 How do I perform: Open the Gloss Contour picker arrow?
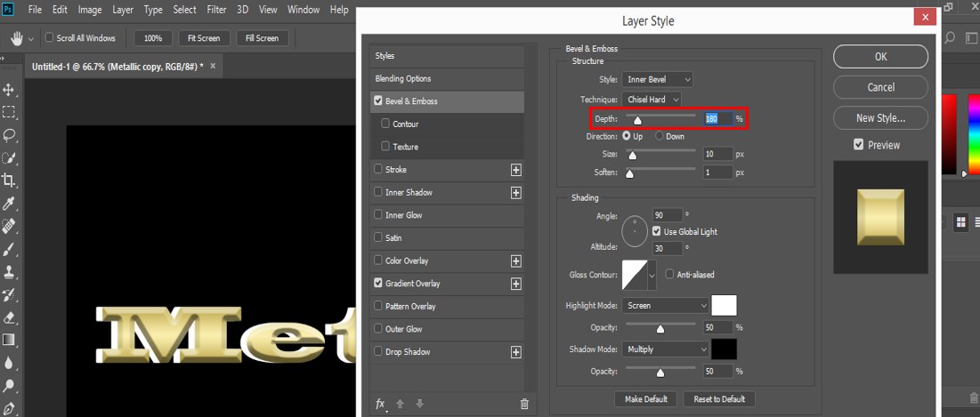click(x=652, y=276)
